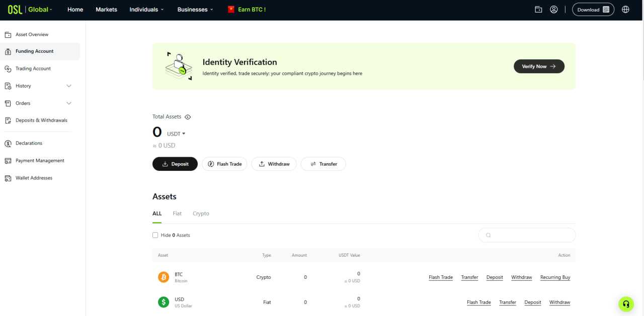
Task: Click the Identity Verification illustration
Action: point(179,66)
